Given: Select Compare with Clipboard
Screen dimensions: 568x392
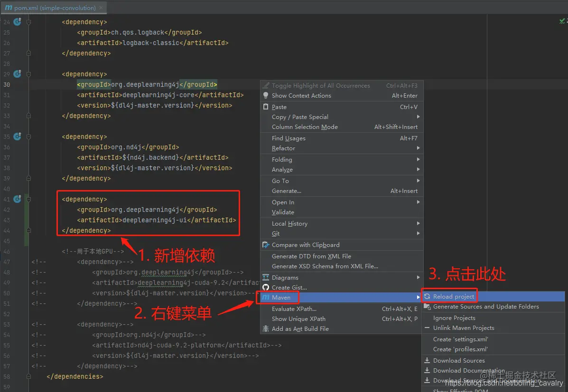Looking at the screenshot, I should click(x=342, y=245).
